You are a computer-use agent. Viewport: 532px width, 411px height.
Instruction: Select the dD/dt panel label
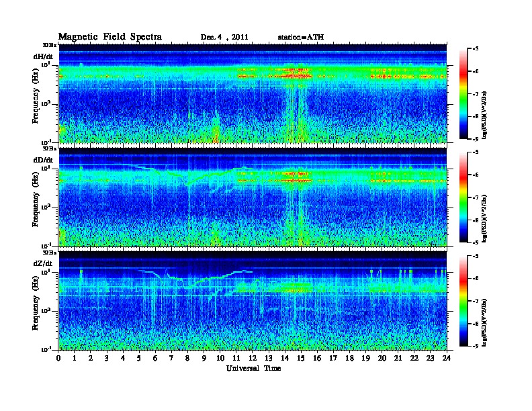point(43,160)
